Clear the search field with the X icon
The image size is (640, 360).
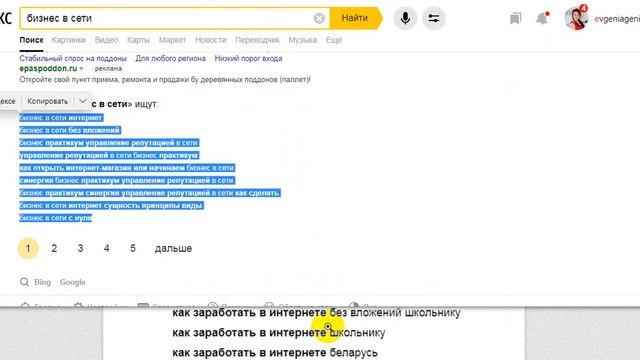coord(319,18)
